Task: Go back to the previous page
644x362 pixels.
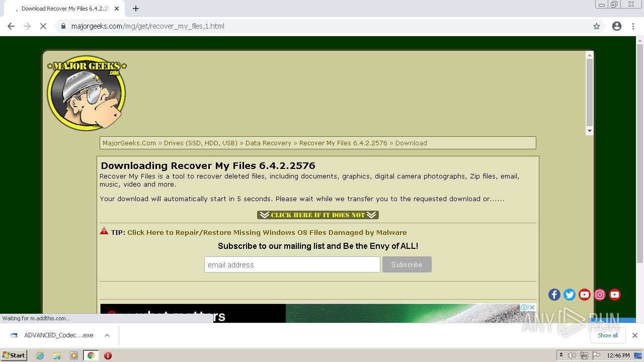Action: [x=11, y=26]
